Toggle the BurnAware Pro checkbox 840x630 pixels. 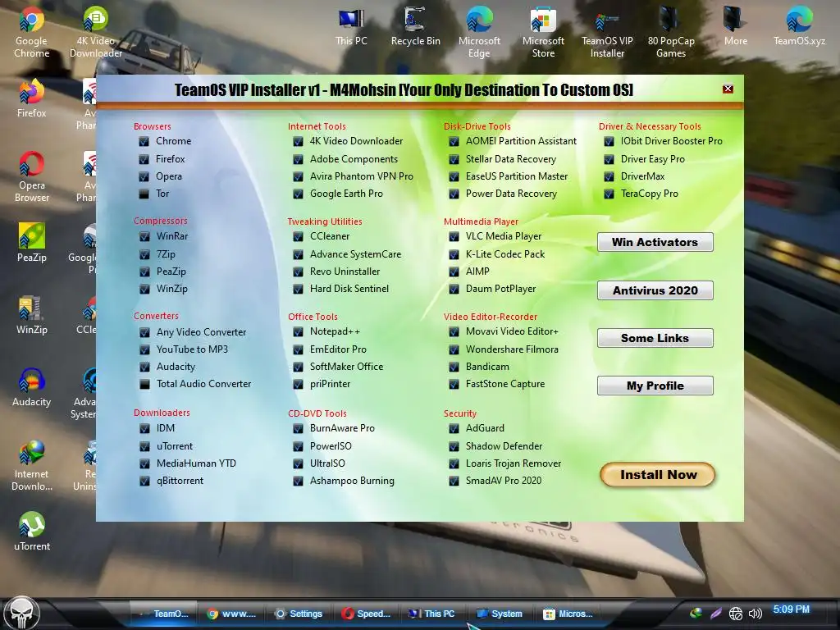point(298,428)
